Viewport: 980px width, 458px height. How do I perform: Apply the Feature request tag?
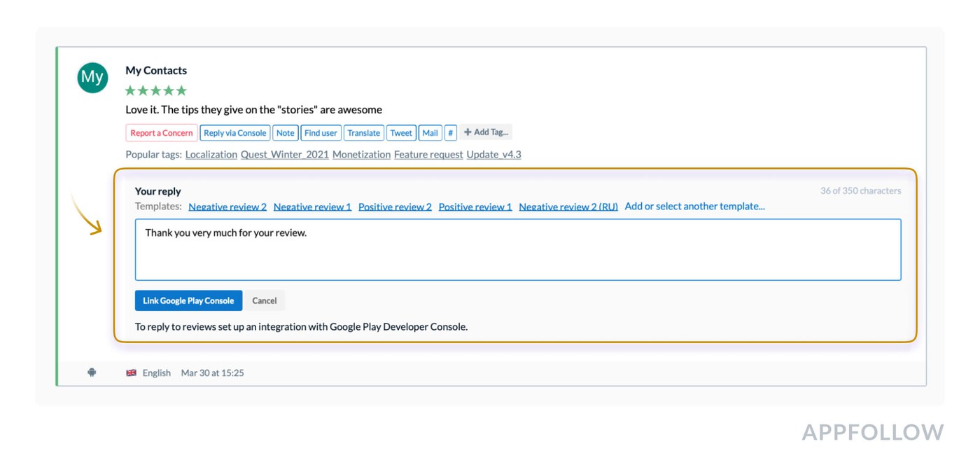[x=428, y=154]
